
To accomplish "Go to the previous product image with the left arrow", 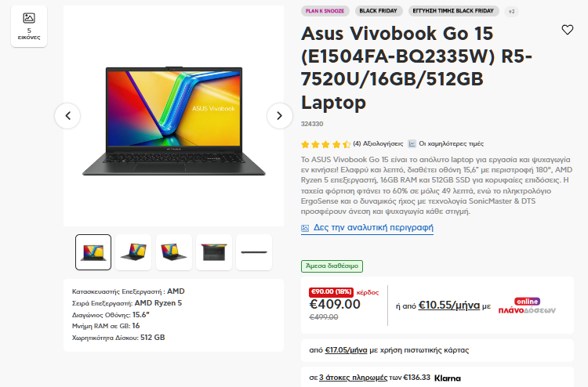I will (67, 116).
